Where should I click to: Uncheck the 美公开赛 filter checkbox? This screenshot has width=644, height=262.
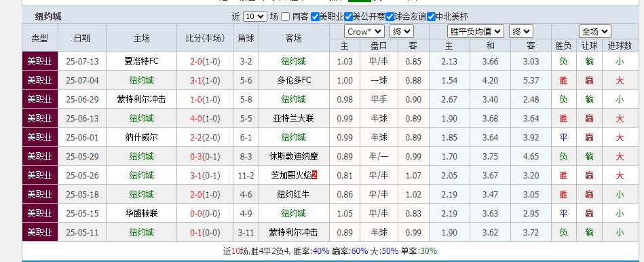pyautogui.click(x=348, y=17)
